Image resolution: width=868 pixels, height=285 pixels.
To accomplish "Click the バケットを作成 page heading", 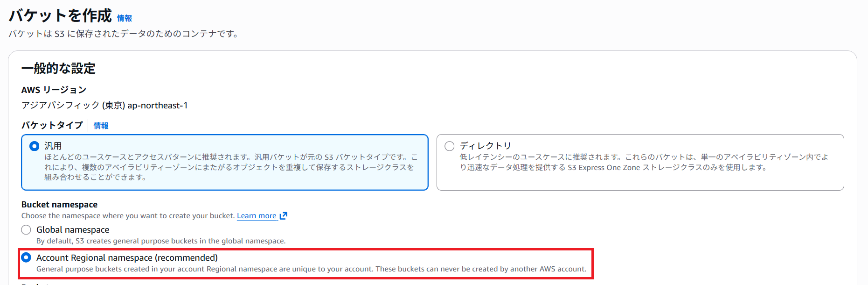I will pyautogui.click(x=61, y=16).
